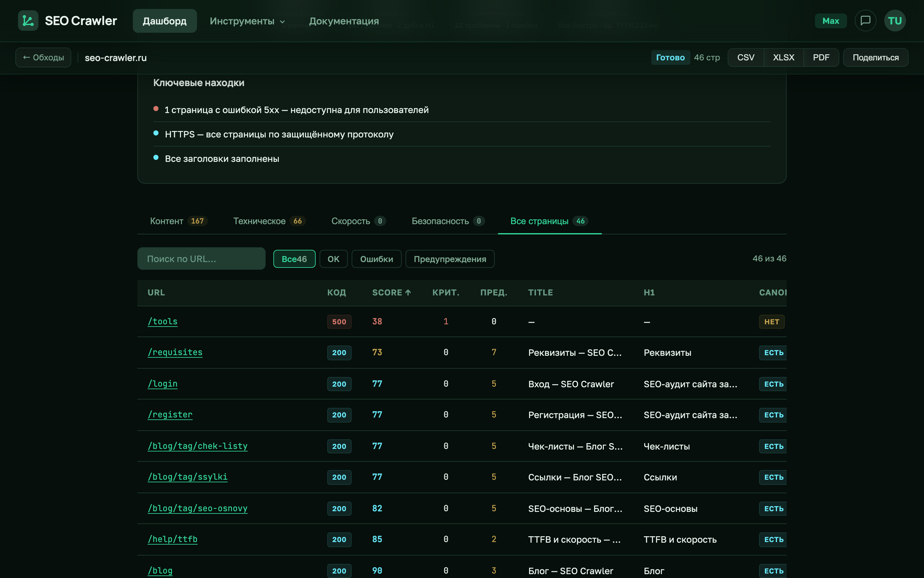Viewport: 924px width, 578px height.
Task: Switch to the Безопасность tab
Action: click(x=448, y=221)
